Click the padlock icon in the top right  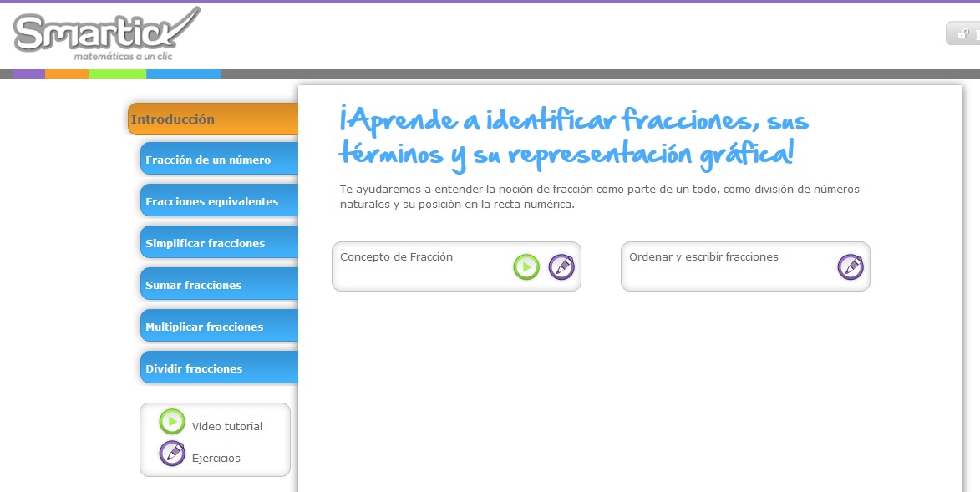click(962, 33)
